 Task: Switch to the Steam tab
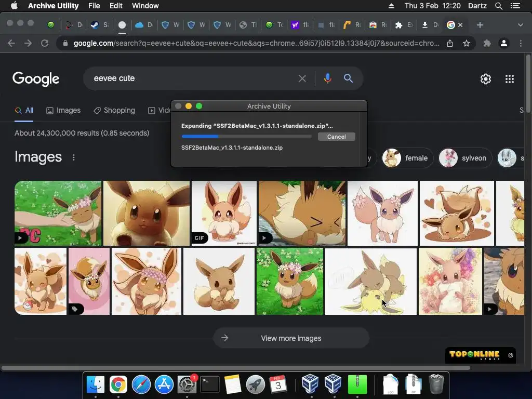click(100, 25)
